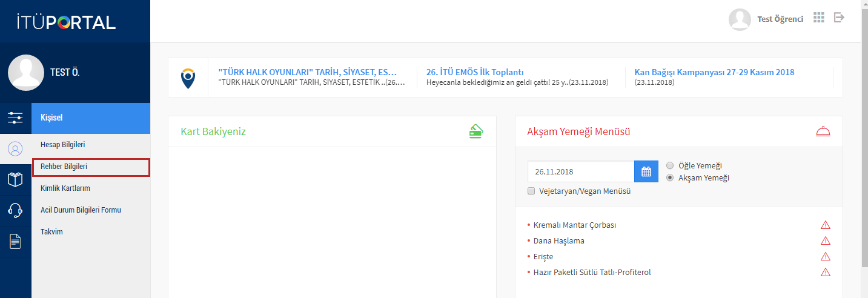Open Rehber Bilgileri menu item
This screenshot has height=298, width=868.
64,167
